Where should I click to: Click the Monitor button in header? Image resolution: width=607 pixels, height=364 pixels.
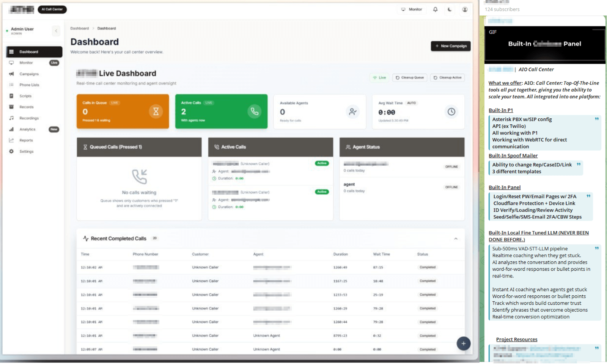click(412, 9)
